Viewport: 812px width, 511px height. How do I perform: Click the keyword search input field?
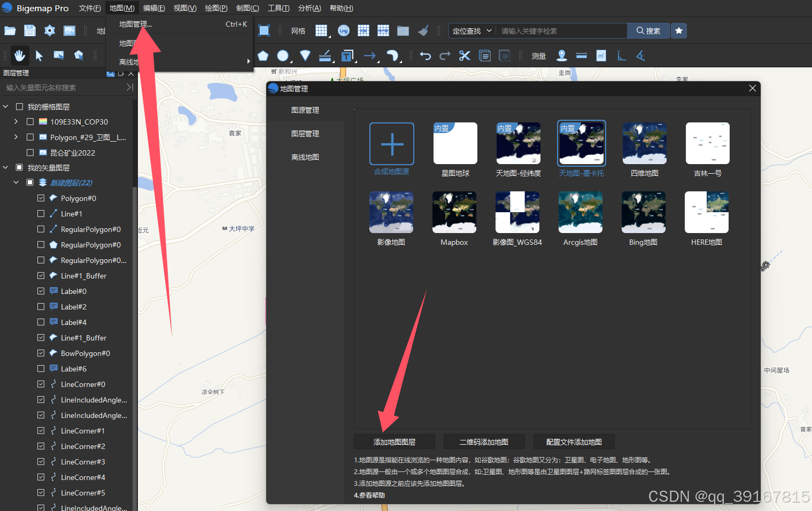coord(561,31)
